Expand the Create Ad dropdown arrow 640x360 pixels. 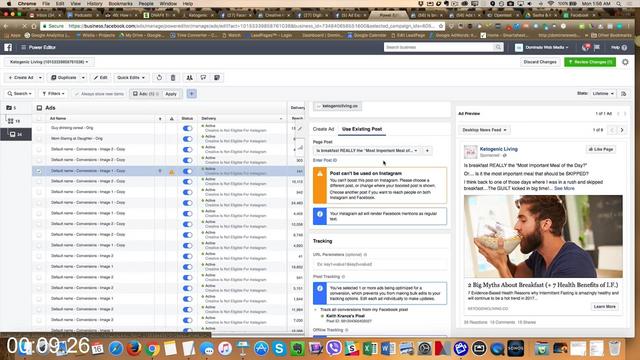[x=40, y=78]
